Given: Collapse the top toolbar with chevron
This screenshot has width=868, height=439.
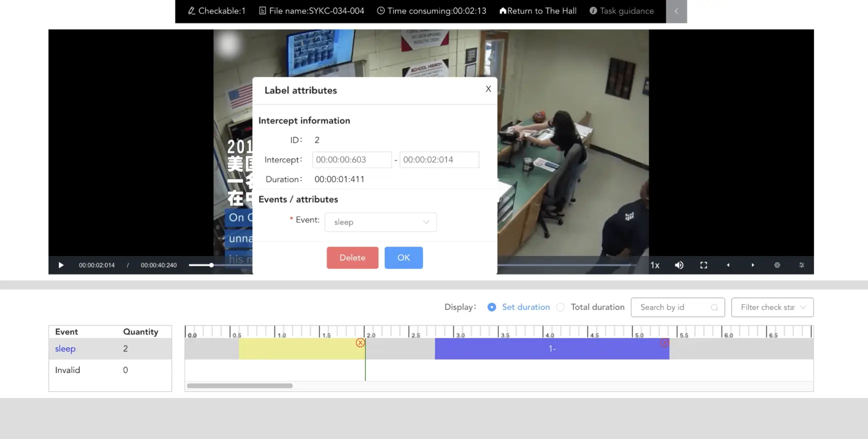Looking at the screenshot, I should (676, 11).
